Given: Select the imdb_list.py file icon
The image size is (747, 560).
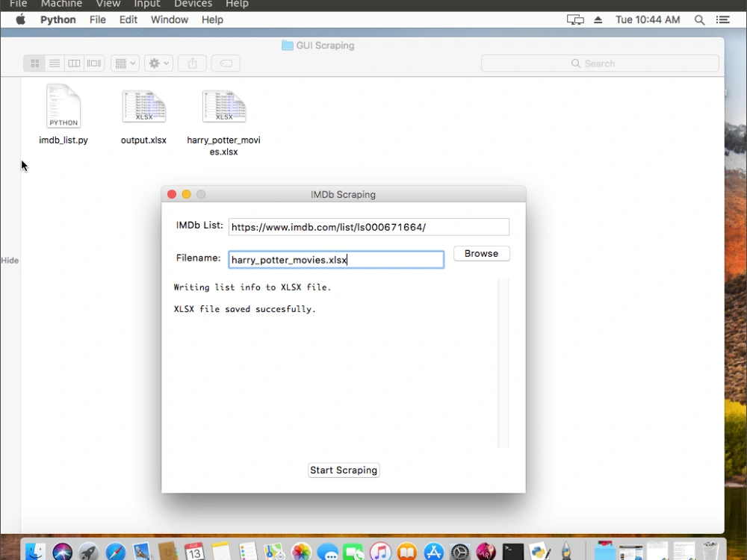Looking at the screenshot, I should pos(63,106).
